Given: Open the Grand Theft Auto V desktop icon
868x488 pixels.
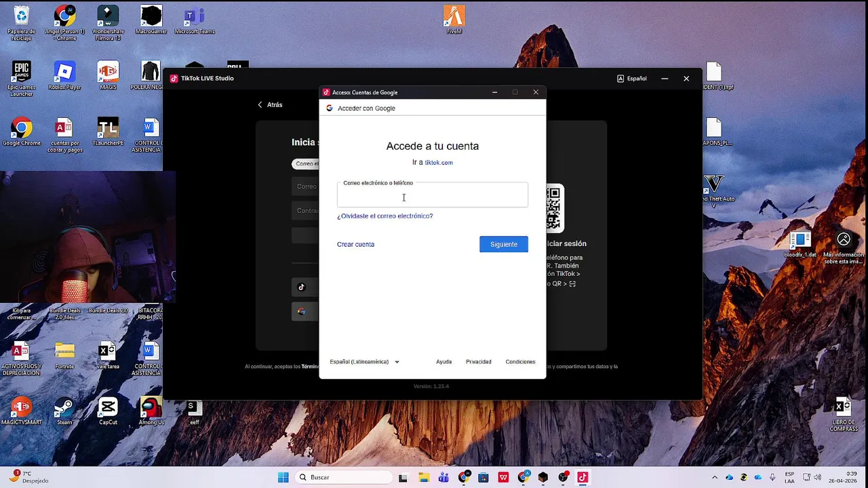Looking at the screenshot, I should coord(715,191).
